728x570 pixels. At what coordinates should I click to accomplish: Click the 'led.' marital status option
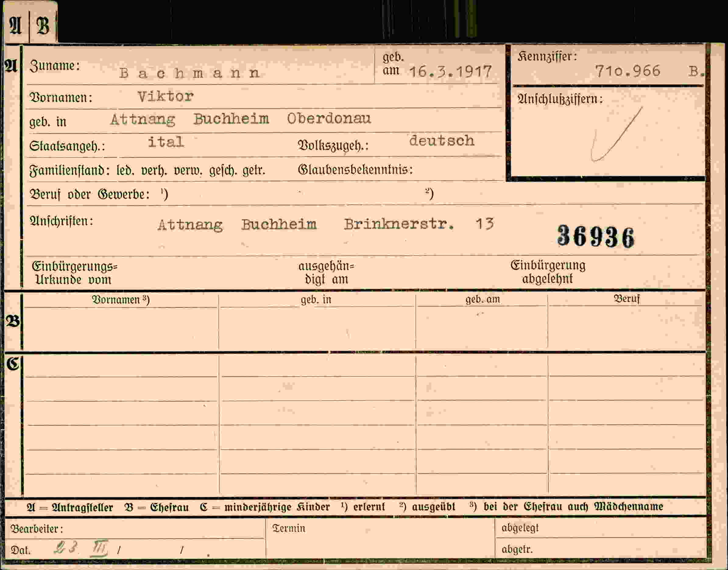pos(125,171)
